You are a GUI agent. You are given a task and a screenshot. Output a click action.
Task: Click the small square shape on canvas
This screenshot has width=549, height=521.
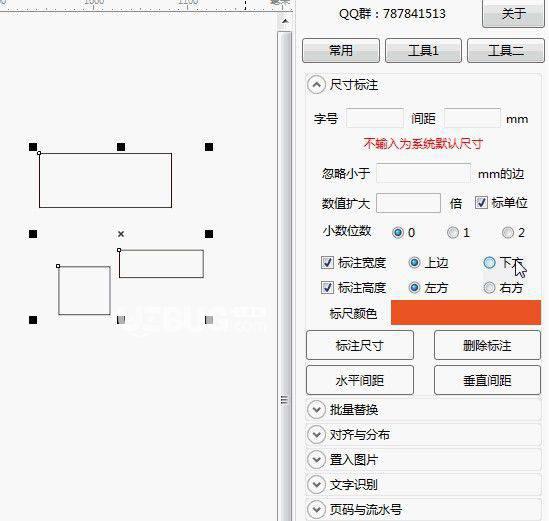pyautogui.click(x=84, y=291)
